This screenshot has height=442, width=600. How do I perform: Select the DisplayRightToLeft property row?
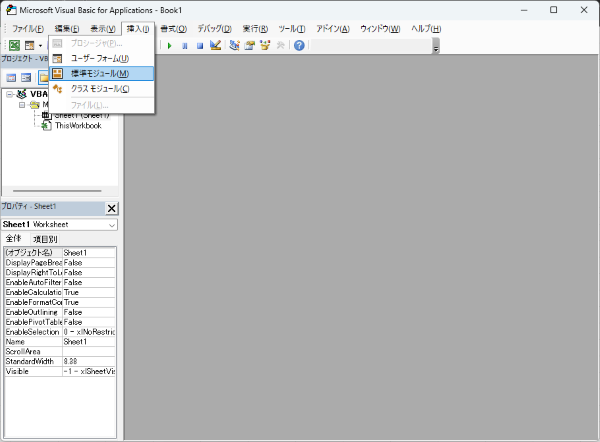[60, 272]
